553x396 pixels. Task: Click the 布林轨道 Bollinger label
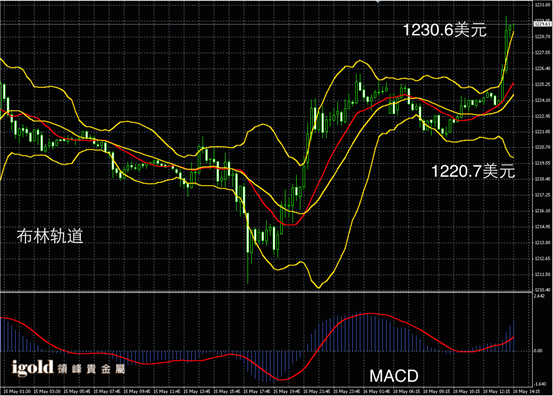point(50,236)
